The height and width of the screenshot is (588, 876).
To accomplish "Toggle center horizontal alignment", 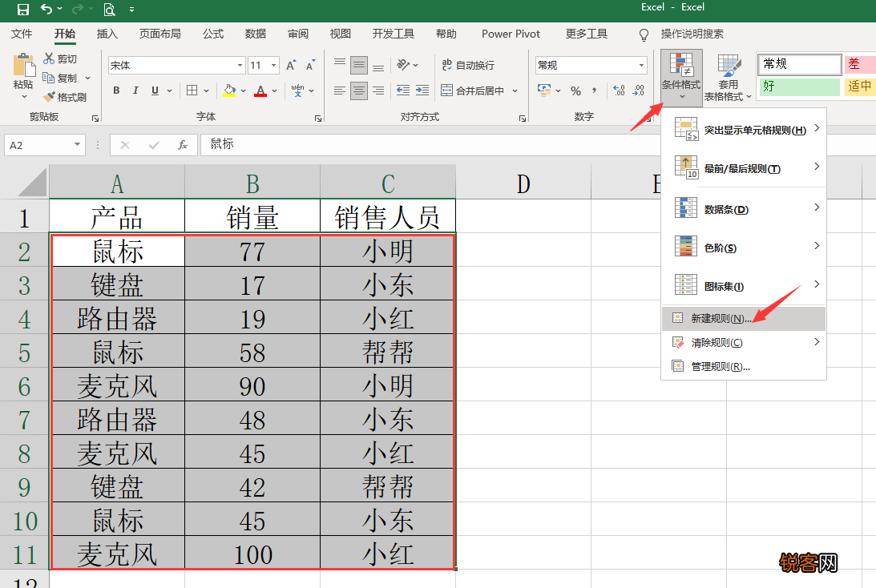I will [x=359, y=91].
